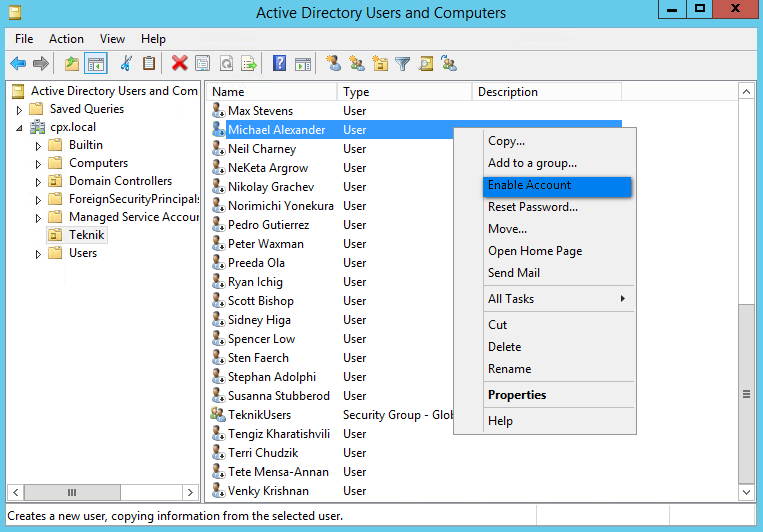Sort by the Name column header
Screen dimensions: 763x532
pos(272,92)
